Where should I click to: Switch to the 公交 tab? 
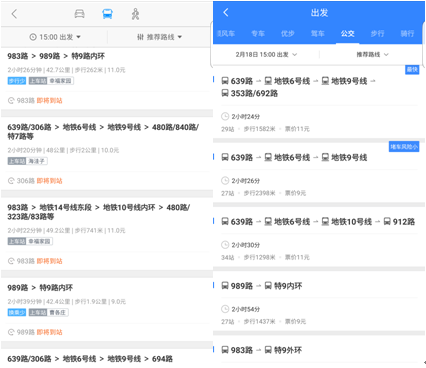[x=348, y=33]
